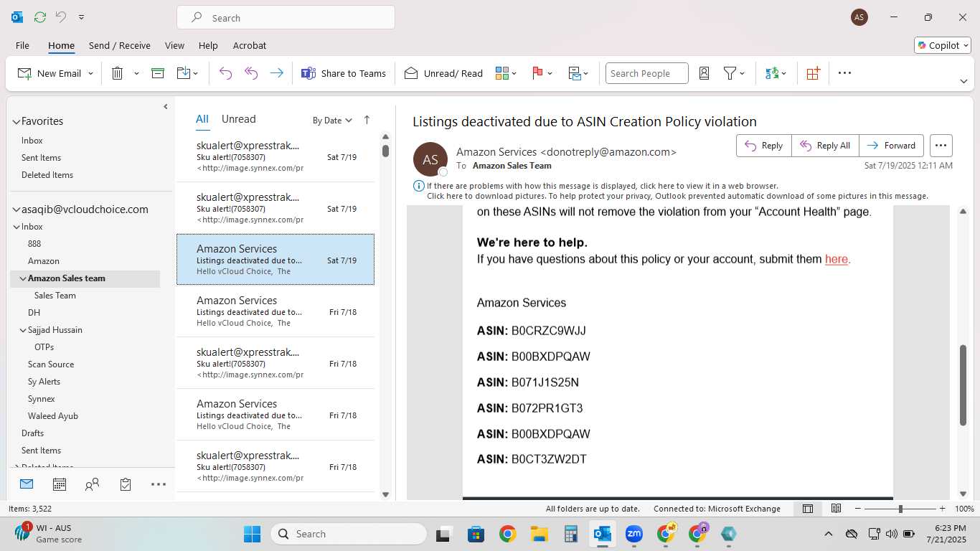Image resolution: width=980 pixels, height=551 pixels.
Task: Open navigation More options ellipsis
Action: click(x=159, y=484)
